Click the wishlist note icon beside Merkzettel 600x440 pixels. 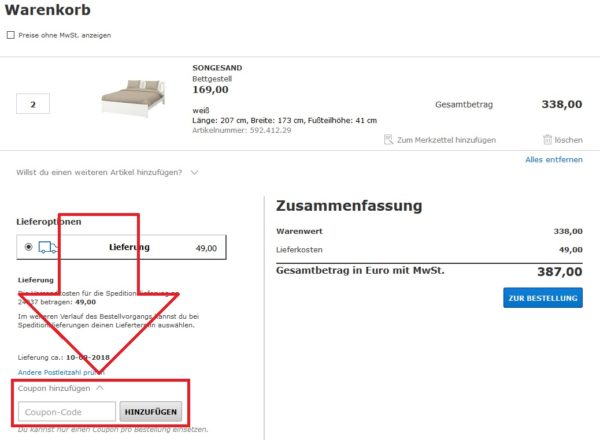389,140
